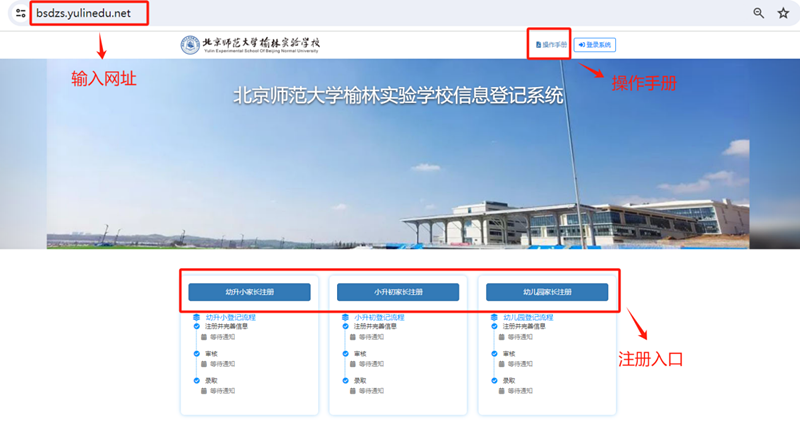Bookmark this page with the star icon
This screenshot has width=800, height=432.
(x=783, y=13)
